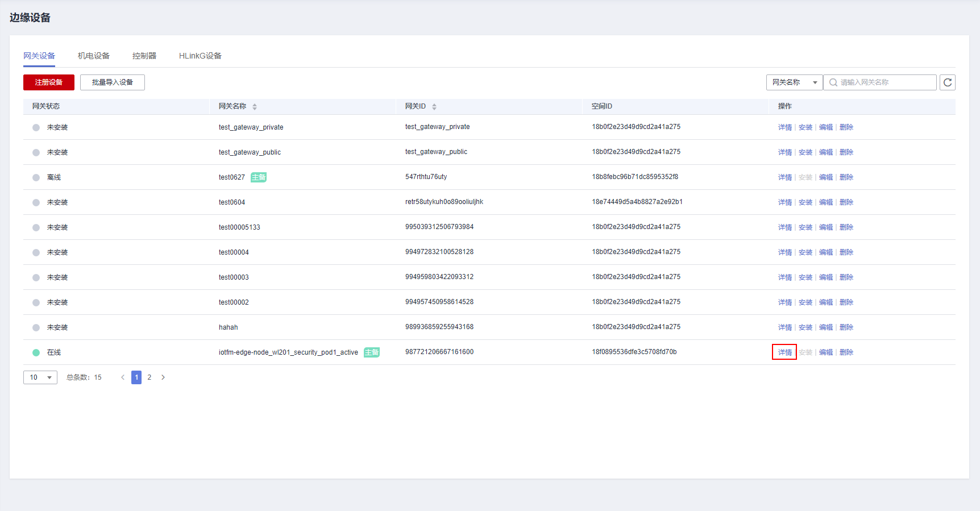Open 详情 for test_gateway_private
980x511 pixels.
click(785, 127)
